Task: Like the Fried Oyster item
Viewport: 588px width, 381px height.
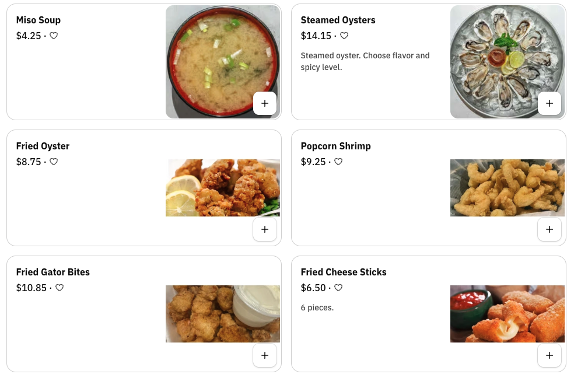Action: (54, 162)
